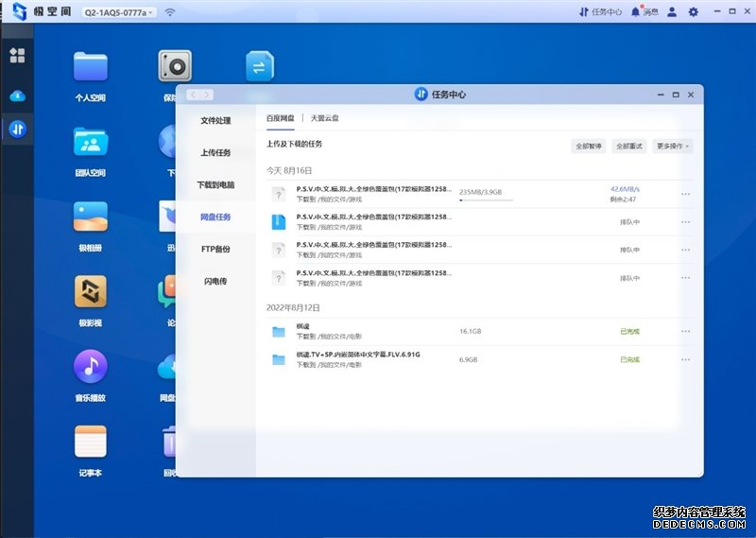Screen dimensions: 756x538
Task: Launch the 极影视 video app
Action: click(x=90, y=291)
